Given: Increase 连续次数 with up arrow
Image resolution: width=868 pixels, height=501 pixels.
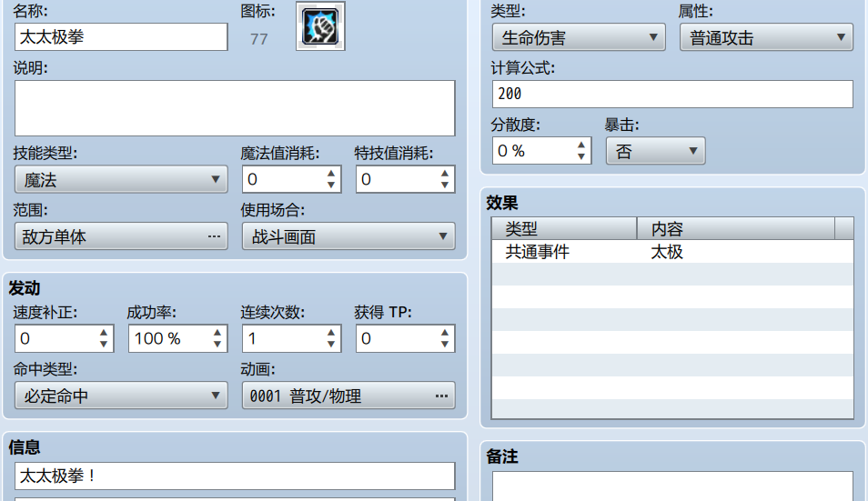Looking at the screenshot, I should click(x=331, y=333).
